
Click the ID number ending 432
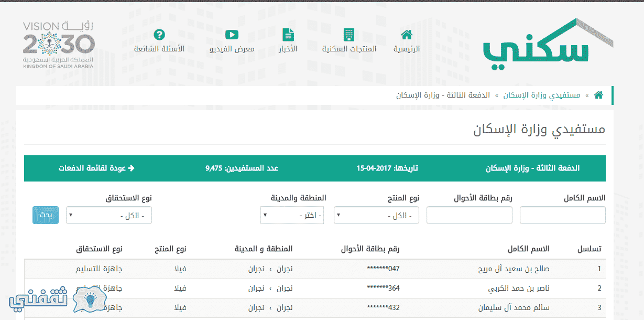click(384, 307)
